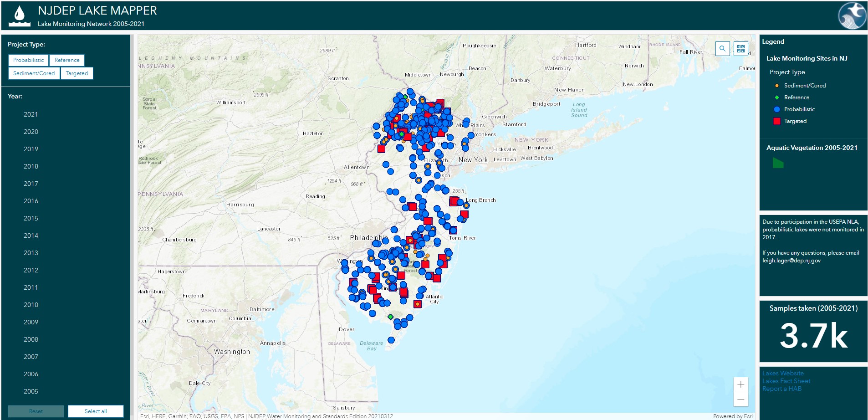Click the 3.7k samples taken indicator

coord(813,336)
